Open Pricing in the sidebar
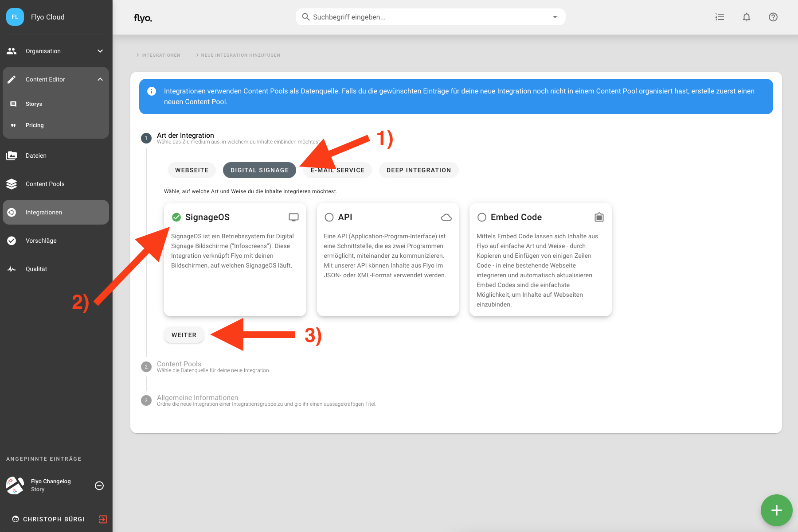The width and height of the screenshot is (798, 532). pyautogui.click(x=56, y=125)
